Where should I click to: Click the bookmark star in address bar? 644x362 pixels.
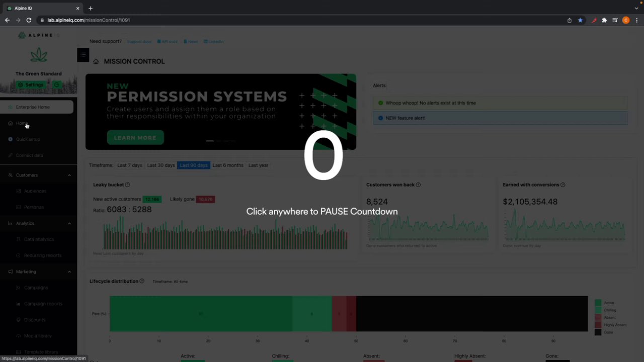tap(580, 20)
